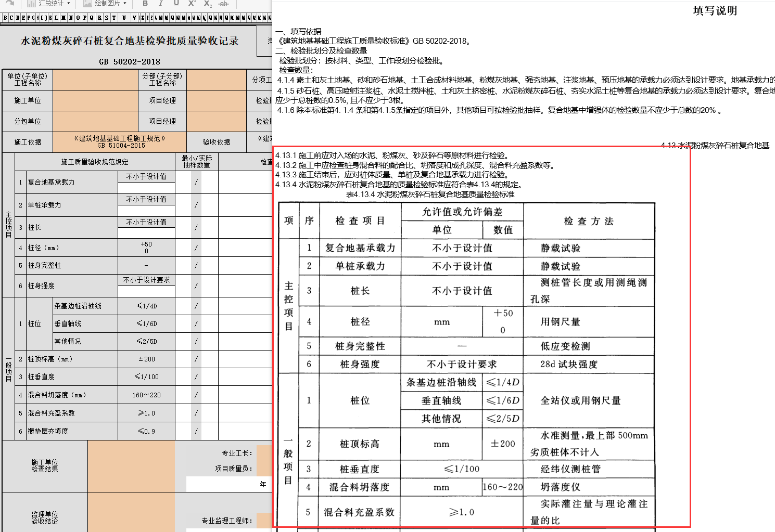Toggle bold formatting (B)
This screenshot has height=532, width=775.
(x=145, y=3)
